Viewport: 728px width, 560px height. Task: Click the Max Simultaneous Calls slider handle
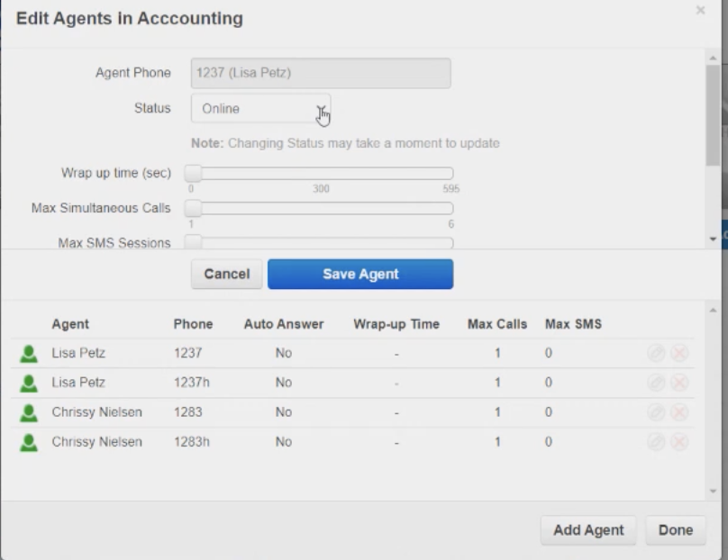193,208
